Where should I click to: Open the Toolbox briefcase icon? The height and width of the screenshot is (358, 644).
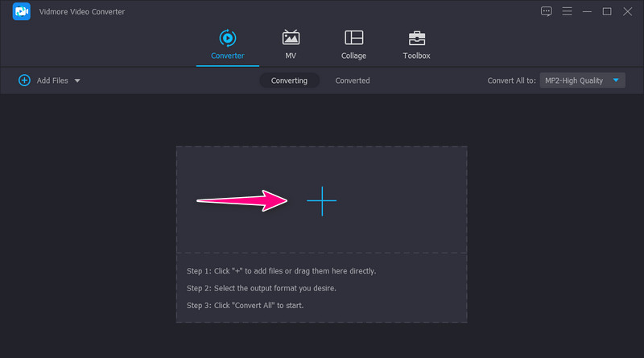tap(416, 38)
